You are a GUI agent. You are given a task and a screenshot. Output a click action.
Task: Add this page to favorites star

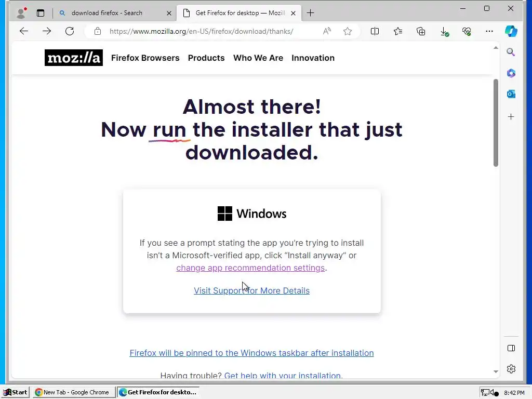[348, 31]
